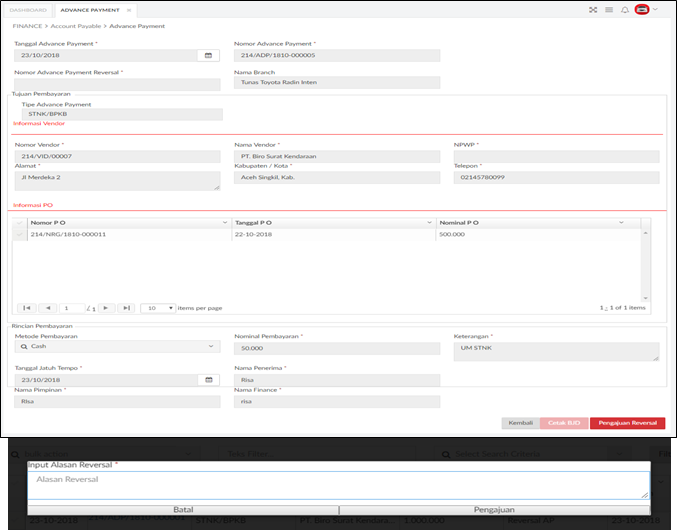Click the Telepon field
This screenshot has height=530, width=677.
pos(557,177)
